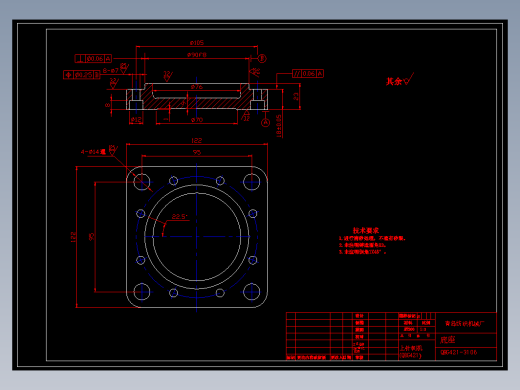Select the 4-ø14 hole callout
520x390 pixels.
coord(93,152)
